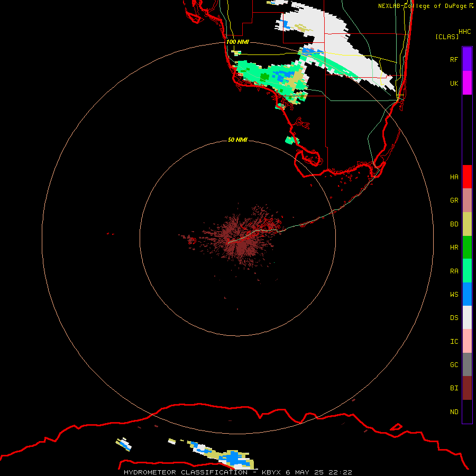Click the 50 NMI range ring label

coord(237,140)
